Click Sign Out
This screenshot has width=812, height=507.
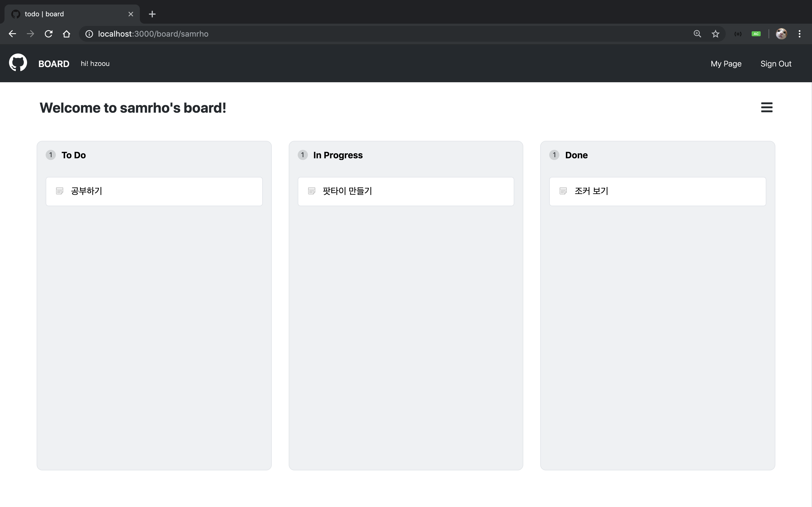776,64
